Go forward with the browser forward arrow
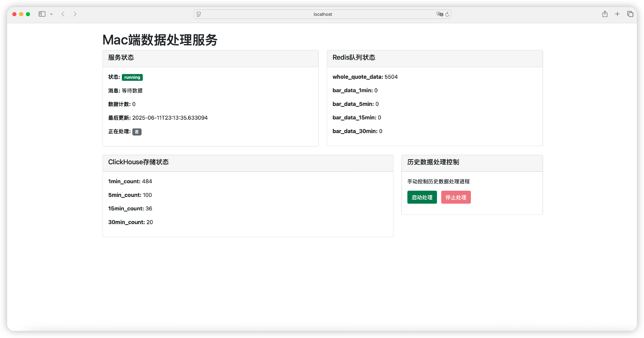Screen dimensions: 644x338 75,14
